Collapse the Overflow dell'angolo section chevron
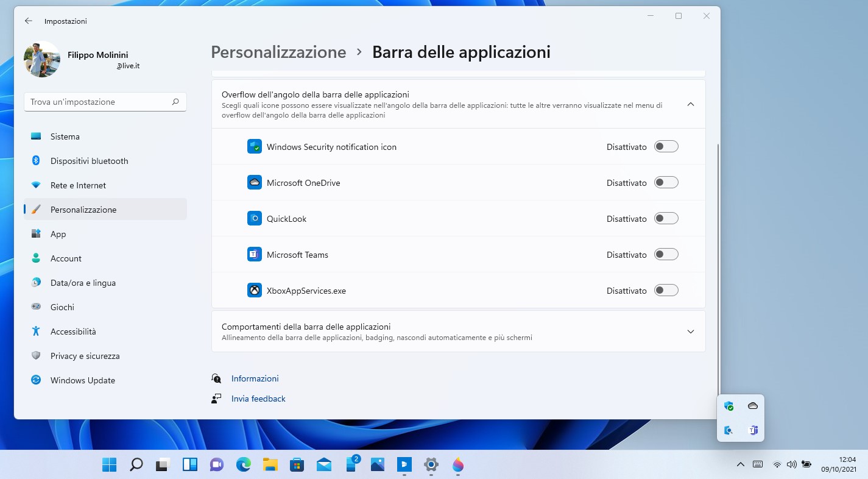Viewport: 868px width, 479px height. [690, 104]
